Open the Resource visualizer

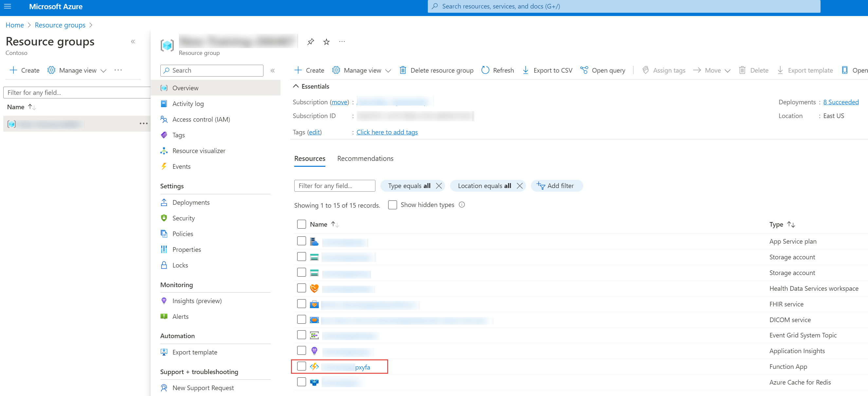[x=199, y=150]
